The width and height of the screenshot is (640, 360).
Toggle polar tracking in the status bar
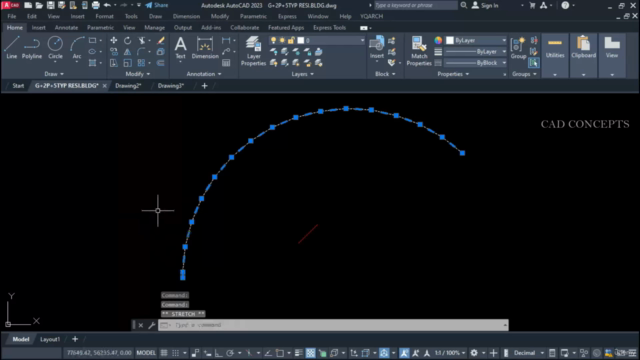230,353
